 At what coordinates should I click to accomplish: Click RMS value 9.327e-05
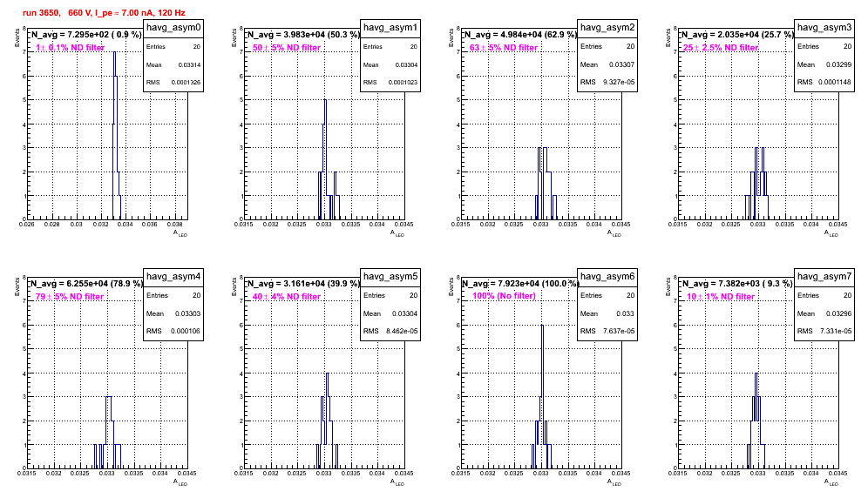[x=620, y=83]
